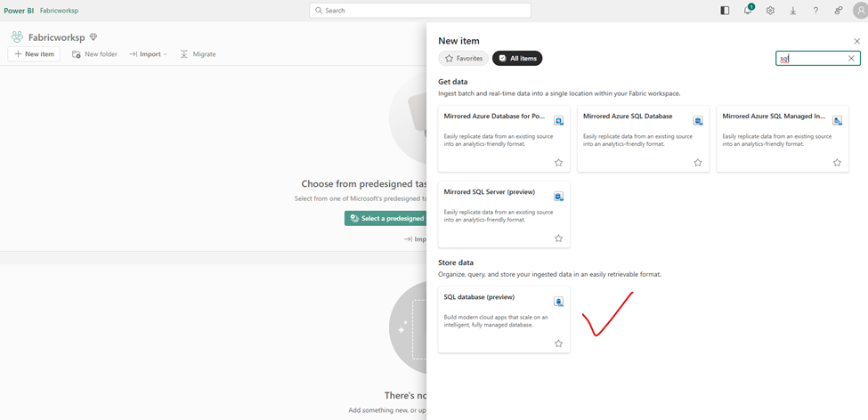Star the Mirrored Azure SQL Database card

[697, 163]
